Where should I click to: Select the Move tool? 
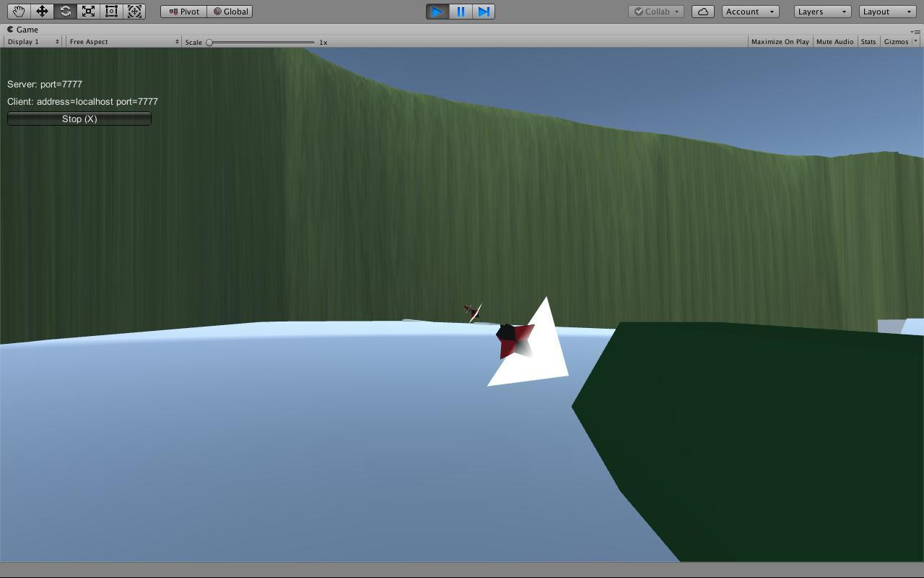[x=42, y=12]
